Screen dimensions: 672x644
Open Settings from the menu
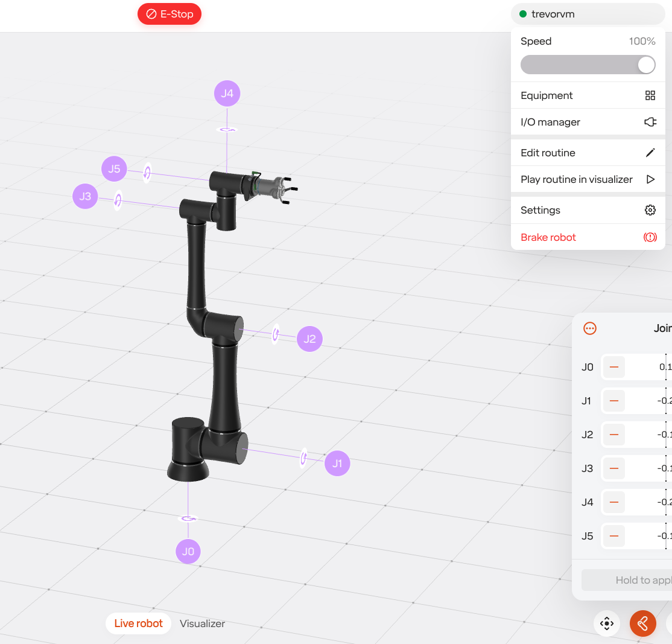pos(588,210)
